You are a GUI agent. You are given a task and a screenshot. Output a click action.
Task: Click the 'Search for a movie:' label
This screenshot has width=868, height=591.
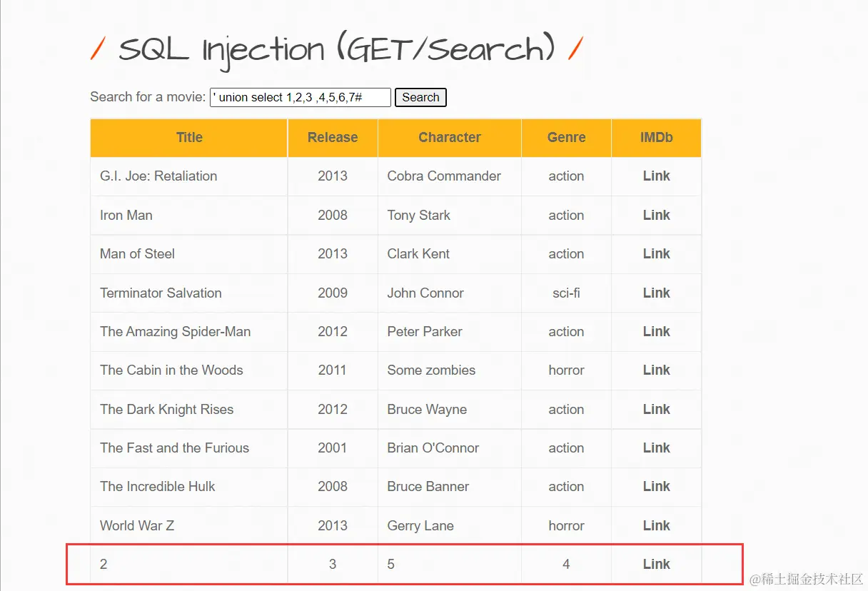(148, 97)
